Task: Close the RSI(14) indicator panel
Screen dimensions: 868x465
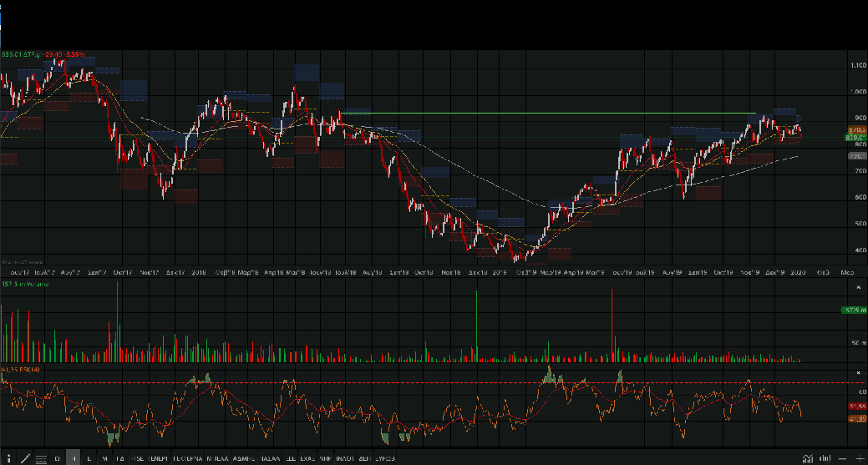Action: (859, 372)
